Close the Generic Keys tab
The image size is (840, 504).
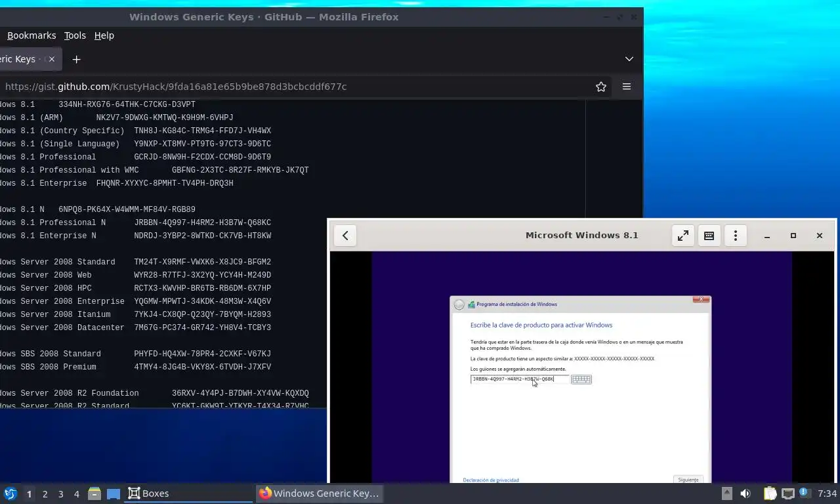point(52,59)
